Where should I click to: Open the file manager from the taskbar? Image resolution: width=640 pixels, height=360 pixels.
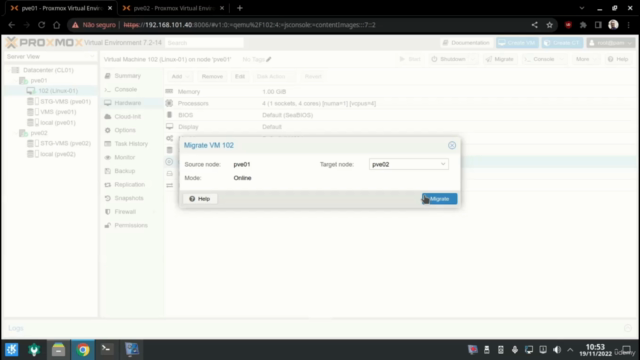(58, 350)
